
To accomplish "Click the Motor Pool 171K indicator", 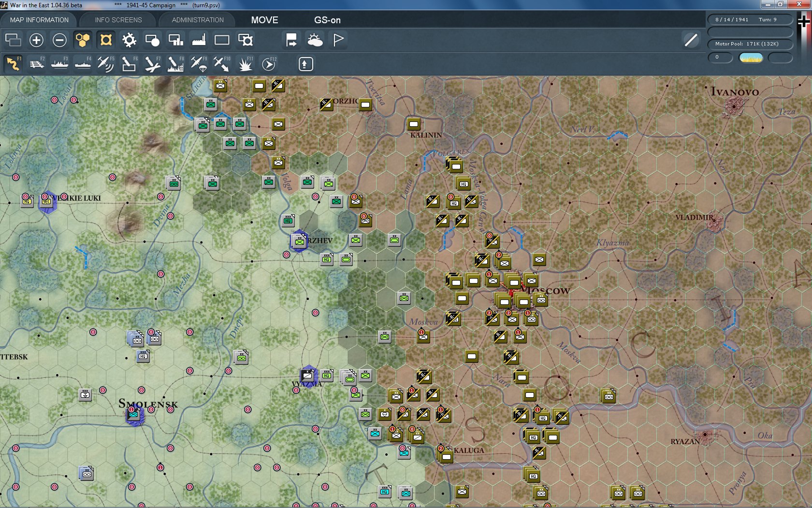I will pyautogui.click(x=750, y=44).
